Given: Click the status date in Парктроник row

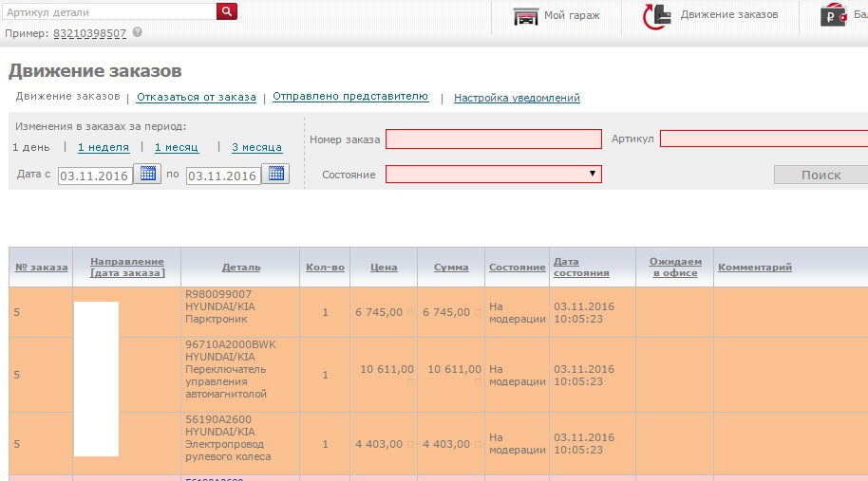Looking at the screenshot, I should click(584, 312).
